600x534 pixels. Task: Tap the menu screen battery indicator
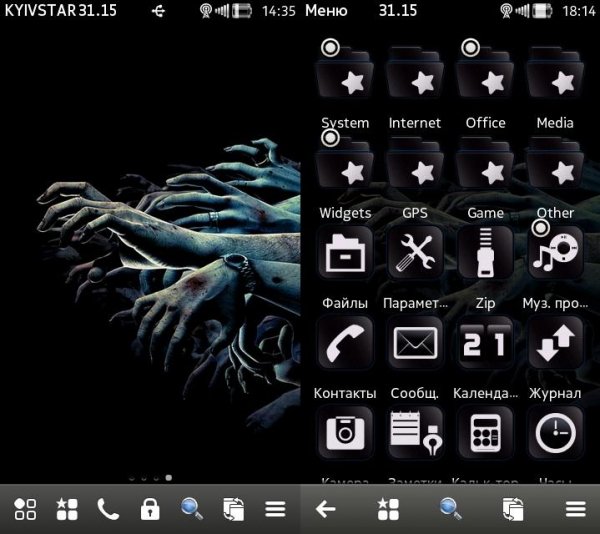[543, 11]
